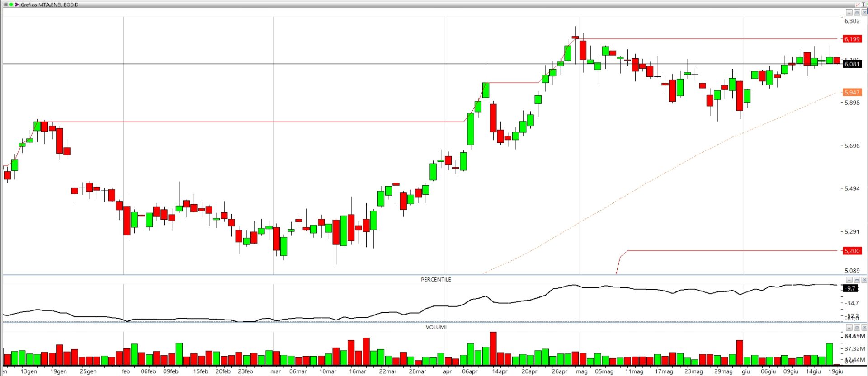
Task: Select the red line drawing tool icon
Action: tap(858, 5)
